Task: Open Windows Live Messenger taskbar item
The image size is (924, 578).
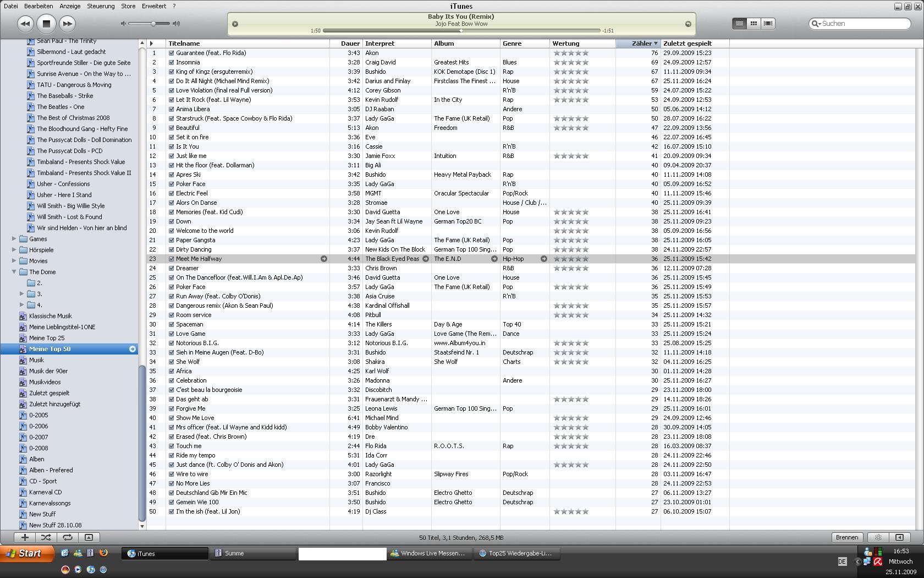Action: click(x=430, y=553)
